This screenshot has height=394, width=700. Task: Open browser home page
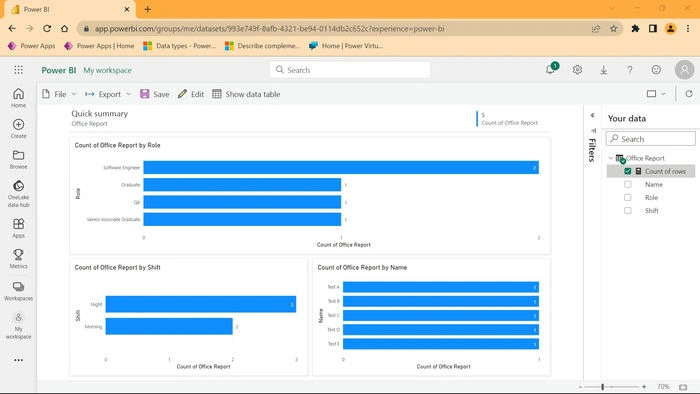64,29
